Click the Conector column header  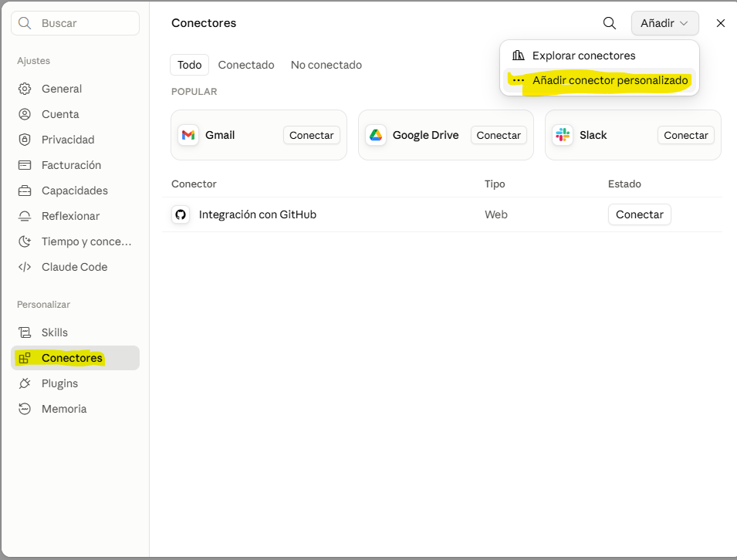[194, 184]
